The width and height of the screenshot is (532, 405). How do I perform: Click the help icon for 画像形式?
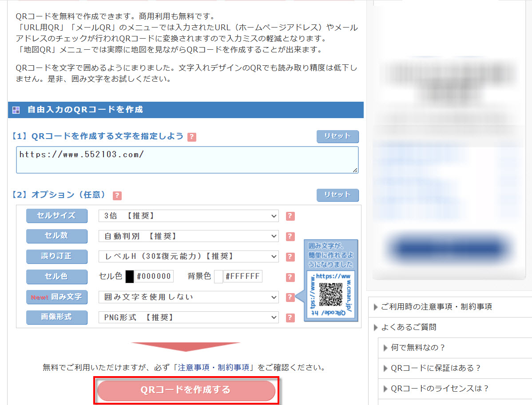click(x=290, y=318)
